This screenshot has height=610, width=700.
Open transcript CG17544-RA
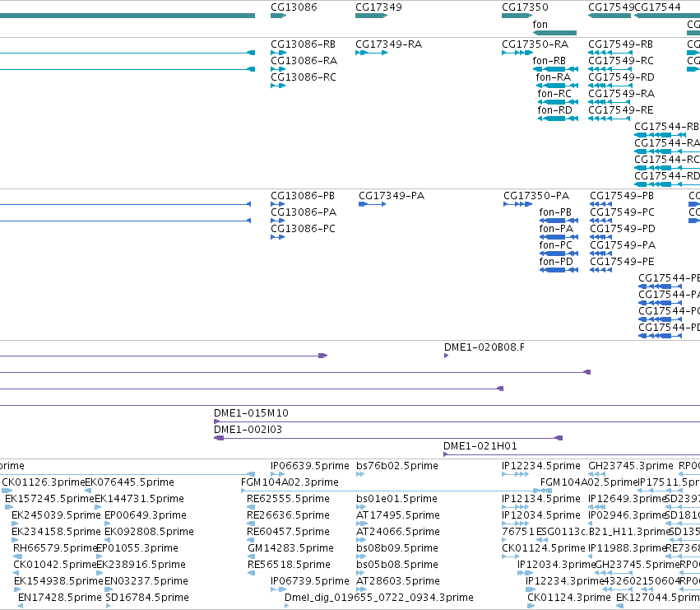point(667,143)
